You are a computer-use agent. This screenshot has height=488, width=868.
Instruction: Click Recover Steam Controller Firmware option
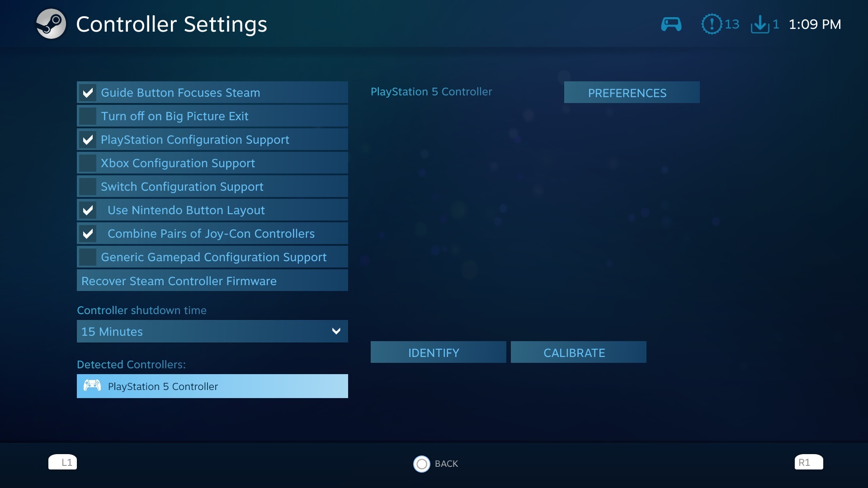click(213, 280)
